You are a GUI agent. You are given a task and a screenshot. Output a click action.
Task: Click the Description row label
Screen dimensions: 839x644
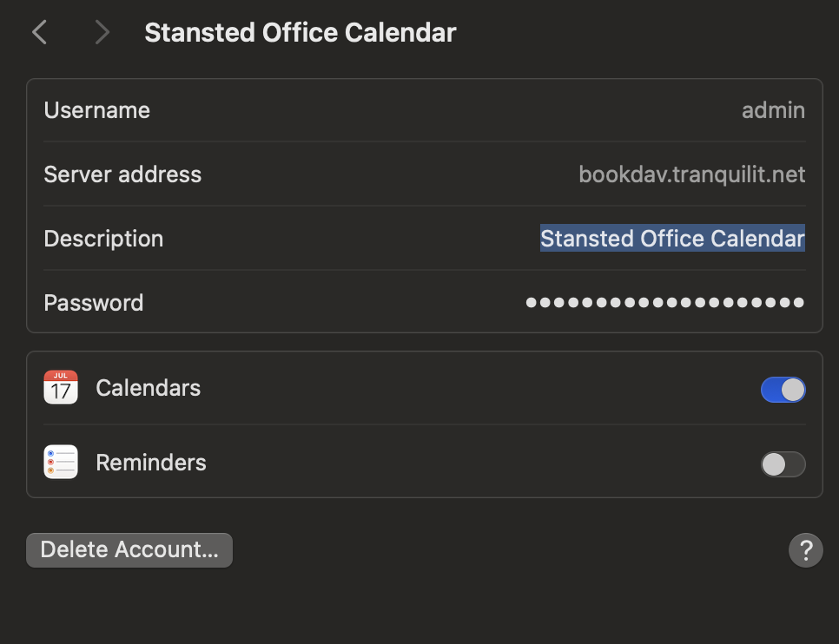[103, 239]
